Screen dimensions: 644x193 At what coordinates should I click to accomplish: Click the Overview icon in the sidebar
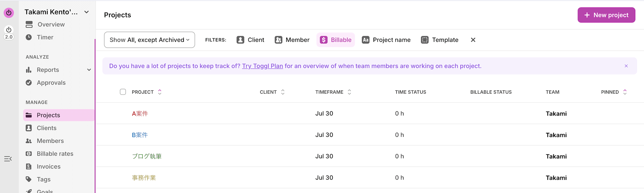(x=29, y=24)
